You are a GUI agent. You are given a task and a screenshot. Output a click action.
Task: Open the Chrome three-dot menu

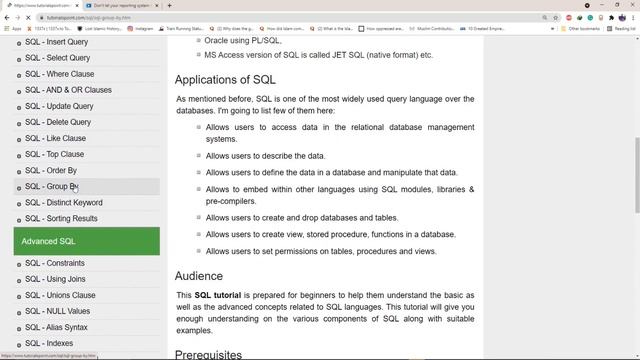[x=633, y=18]
